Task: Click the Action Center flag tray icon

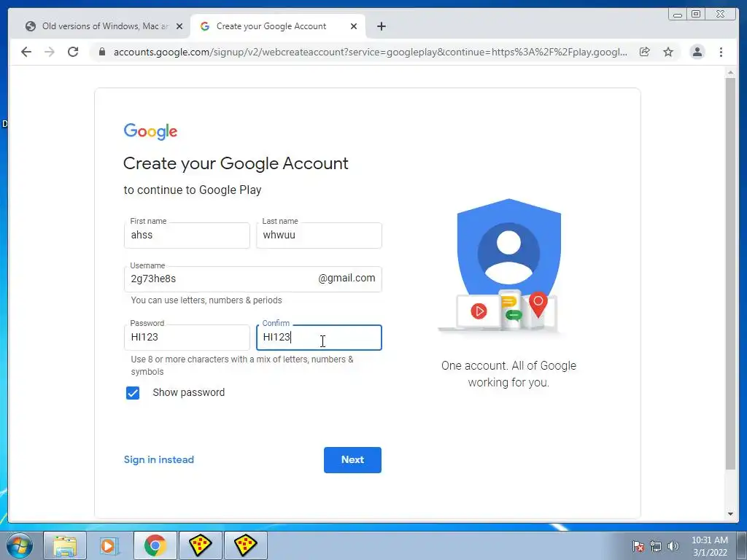Action: [638, 546]
